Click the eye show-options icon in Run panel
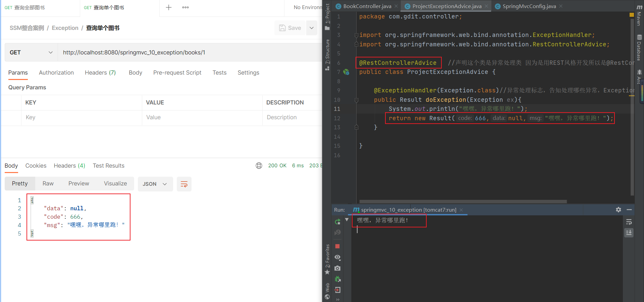Viewport: 644px width, 302px height. point(338,257)
